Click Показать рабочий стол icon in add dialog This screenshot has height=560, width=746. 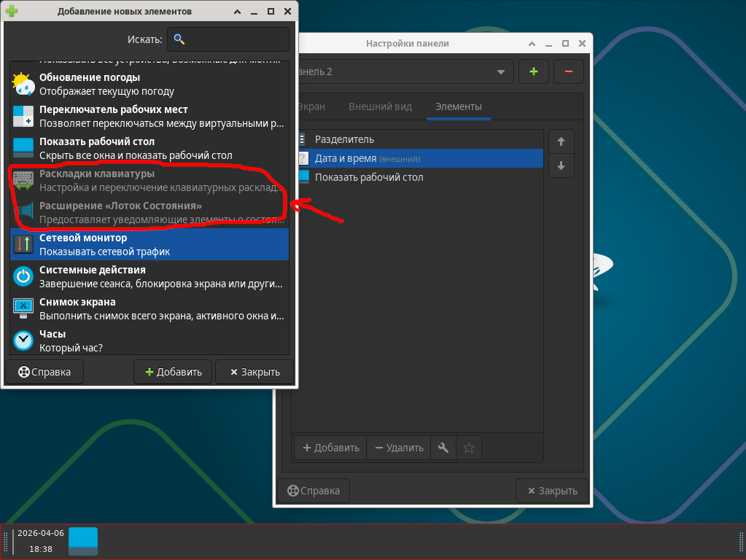tap(23, 148)
